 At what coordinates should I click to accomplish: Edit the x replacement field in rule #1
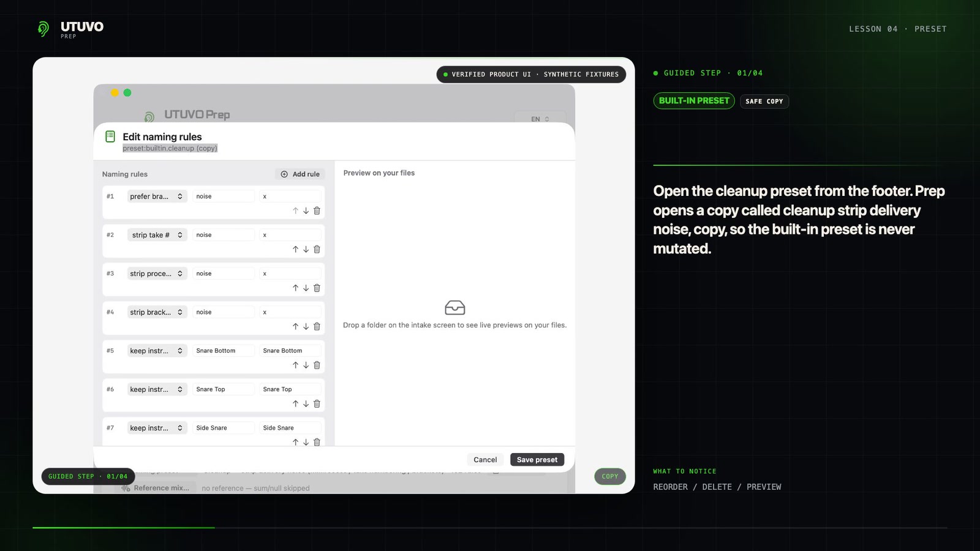coord(290,197)
